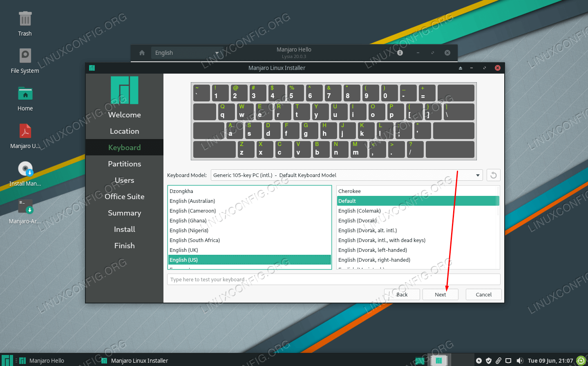Go to the Finish step in sidebar
Screen dimensions: 588x366
(x=125, y=246)
